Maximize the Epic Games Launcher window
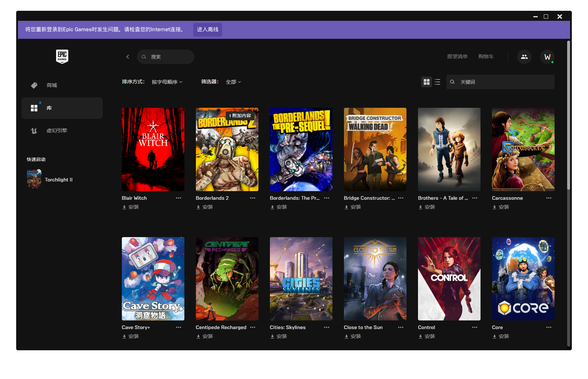The width and height of the screenshot is (588, 379). click(546, 17)
